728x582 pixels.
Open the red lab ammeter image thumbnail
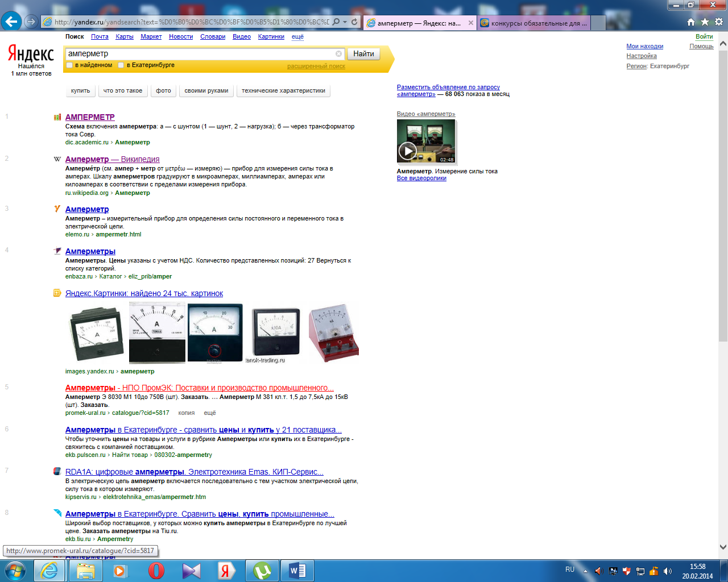coord(334,332)
